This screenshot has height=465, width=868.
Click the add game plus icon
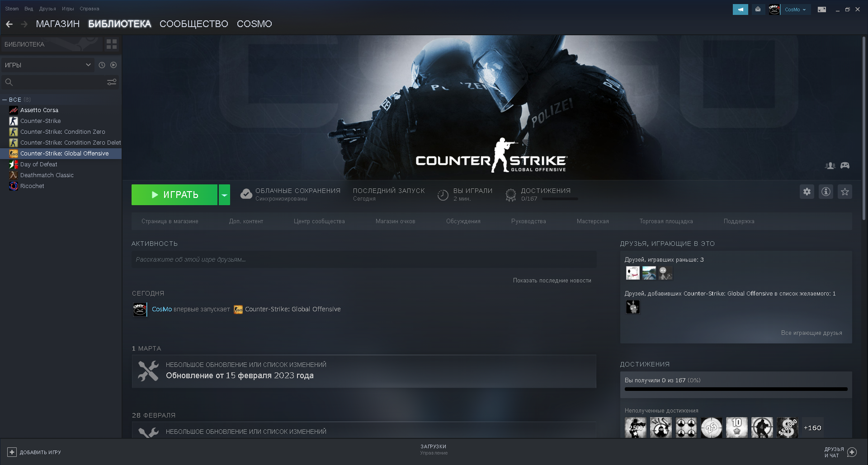pyautogui.click(x=12, y=452)
